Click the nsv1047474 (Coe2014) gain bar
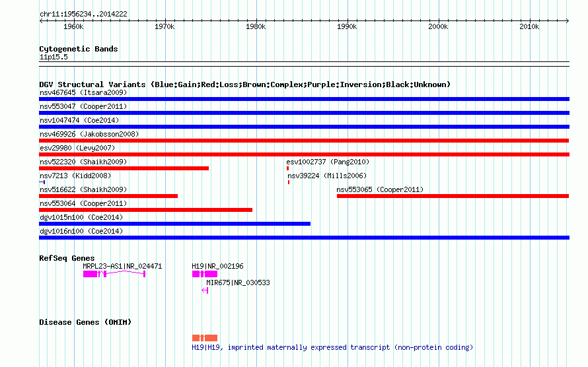Image resolution: width=588 pixels, height=367 pixels. pos(304,127)
